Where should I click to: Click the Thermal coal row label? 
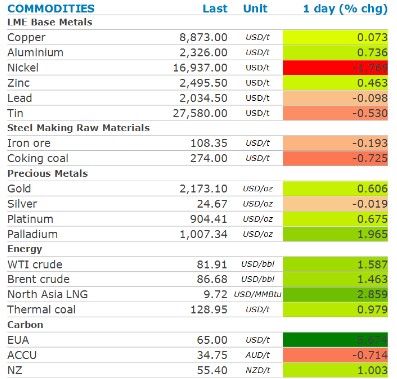click(x=41, y=310)
